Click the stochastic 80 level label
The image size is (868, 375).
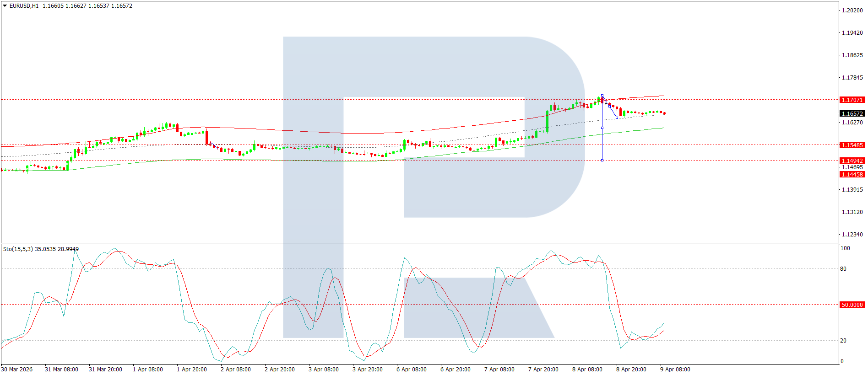(x=843, y=269)
